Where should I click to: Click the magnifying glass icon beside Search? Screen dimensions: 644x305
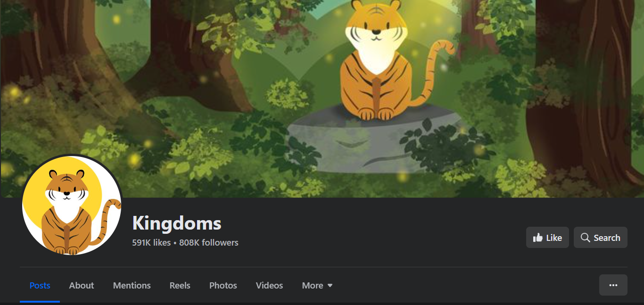[x=585, y=238]
